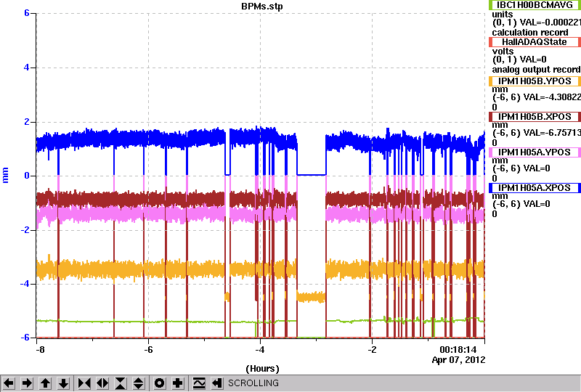581x392 pixels.
Task: Click the VAL=-4.30822 readout
Action: pyautogui.click(x=550, y=97)
